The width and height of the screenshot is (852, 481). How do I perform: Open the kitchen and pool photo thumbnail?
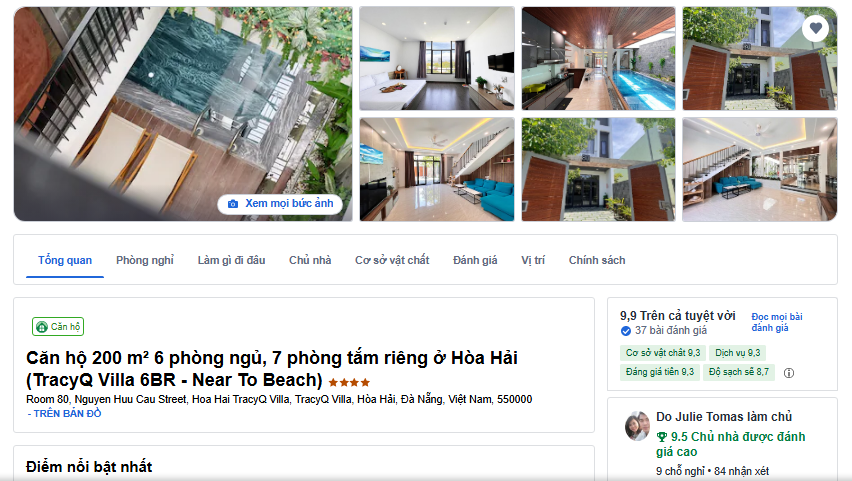(598, 59)
